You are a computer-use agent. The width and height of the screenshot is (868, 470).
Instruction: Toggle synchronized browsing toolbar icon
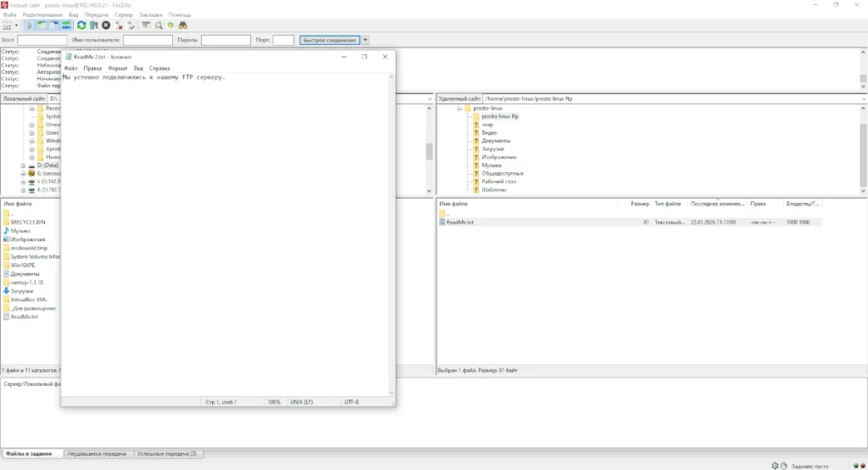click(x=170, y=25)
